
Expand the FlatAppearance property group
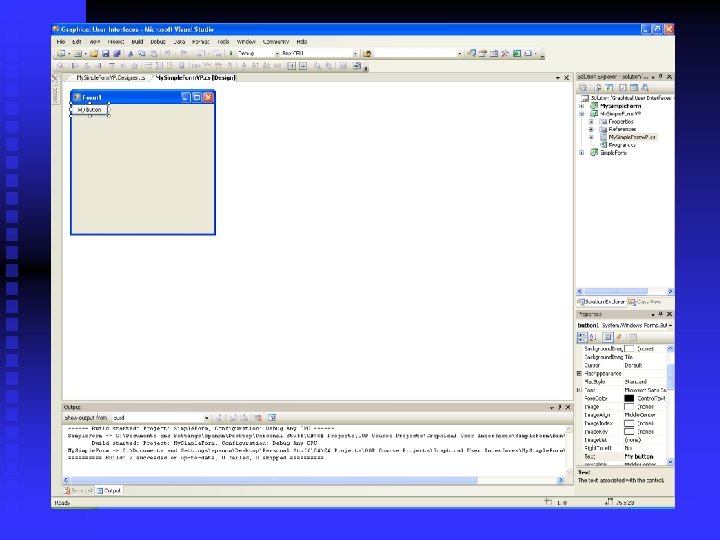pos(579,373)
